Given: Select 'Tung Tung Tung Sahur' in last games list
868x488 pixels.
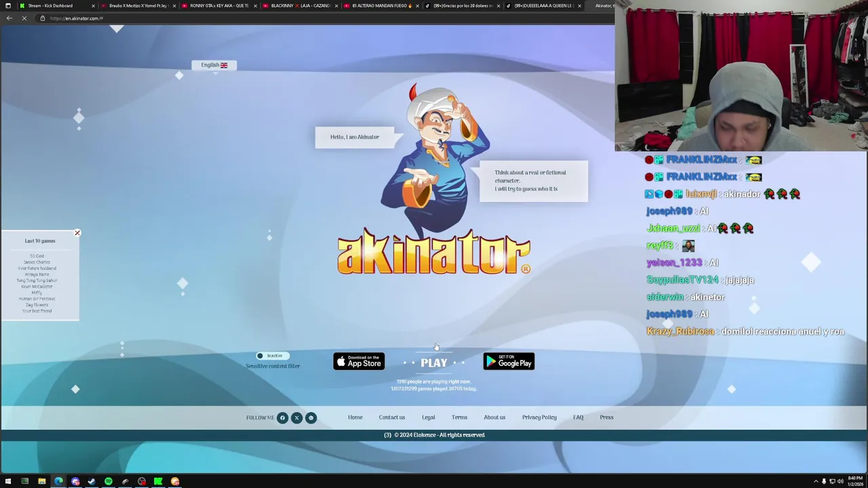Looking at the screenshot, I should (37, 281).
